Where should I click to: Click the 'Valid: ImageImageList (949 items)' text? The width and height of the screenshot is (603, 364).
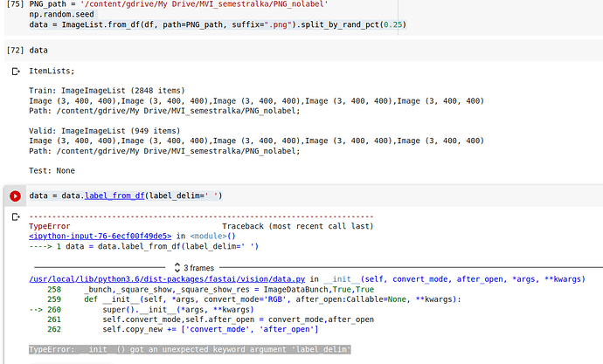(105, 131)
